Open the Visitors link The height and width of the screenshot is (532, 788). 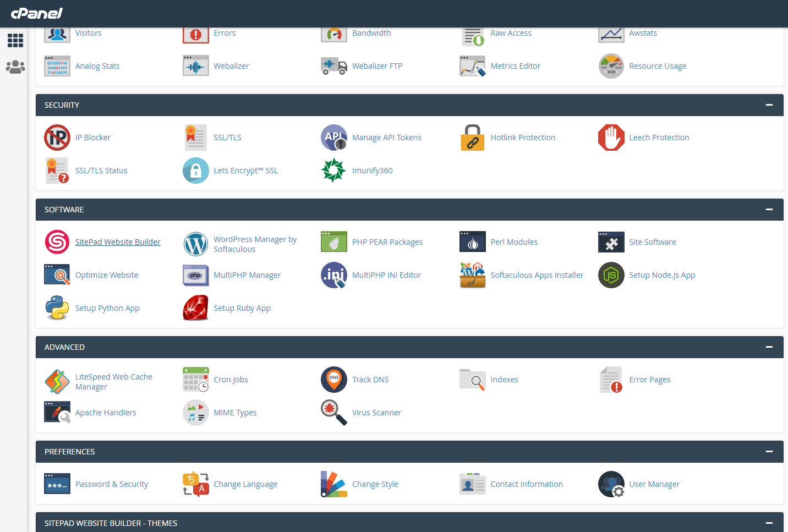89,33
